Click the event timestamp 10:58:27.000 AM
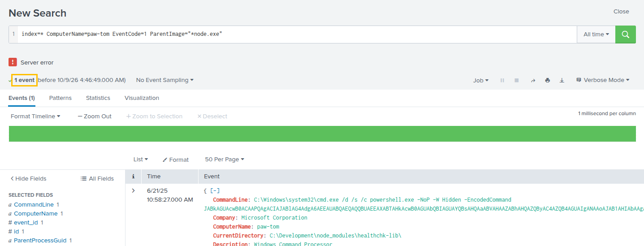The width and height of the screenshot is (644, 246). click(170, 199)
